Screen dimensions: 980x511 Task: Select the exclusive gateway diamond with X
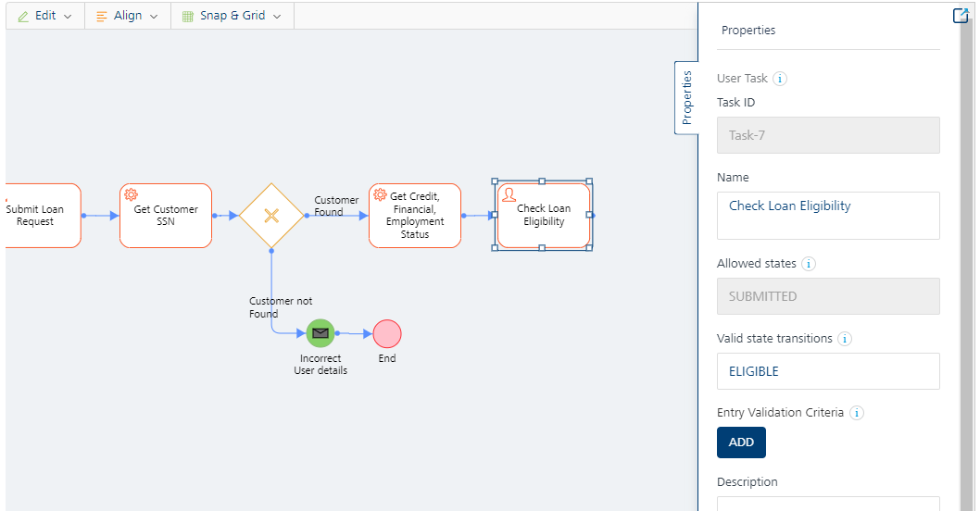pyautogui.click(x=271, y=216)
